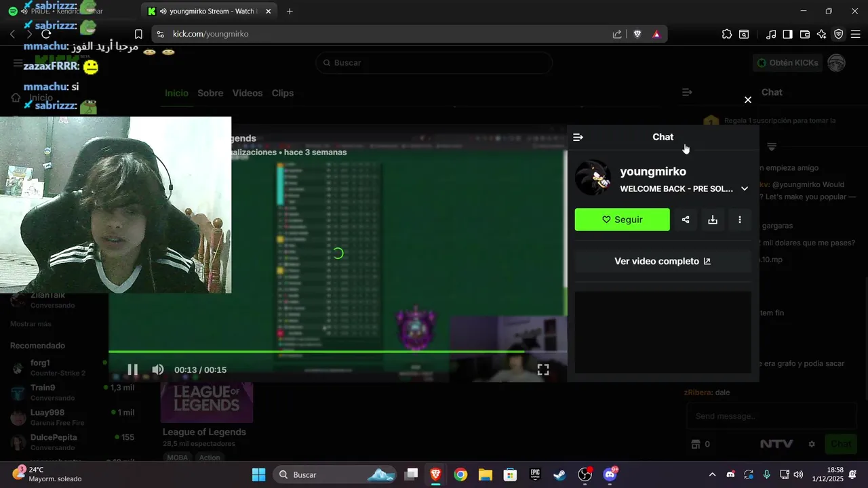The width and height of the screenshot is (868, 488).
Task: Focus the Send message chat input
Action: [771, 416]
